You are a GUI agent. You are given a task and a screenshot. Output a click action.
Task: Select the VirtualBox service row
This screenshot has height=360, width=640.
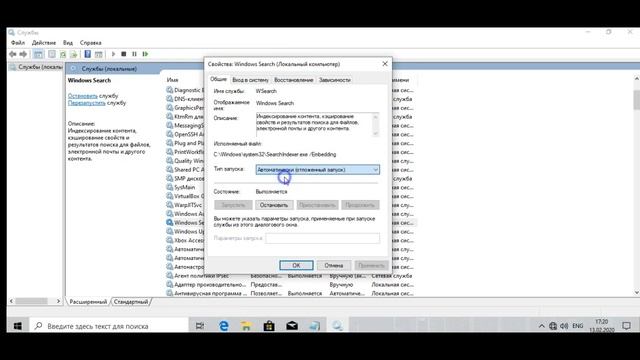coord(185,196)
